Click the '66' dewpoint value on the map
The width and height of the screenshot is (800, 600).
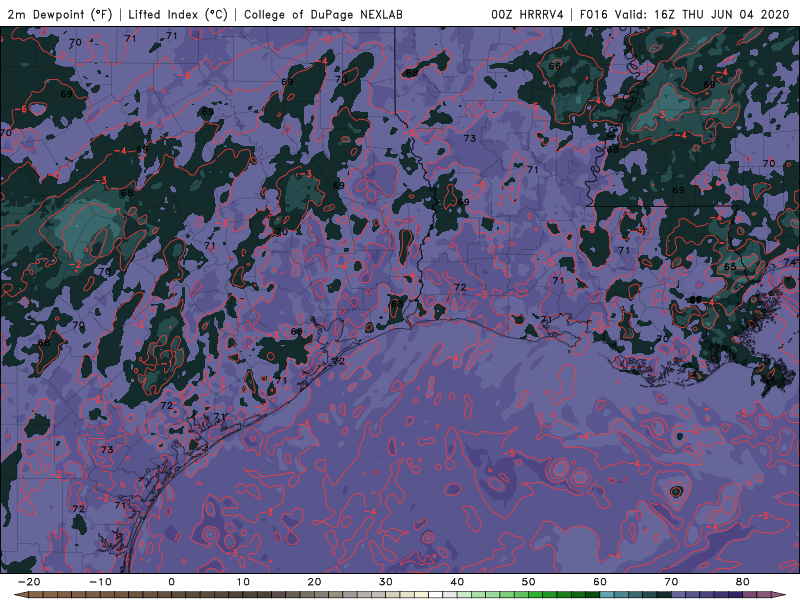[555, 66]
